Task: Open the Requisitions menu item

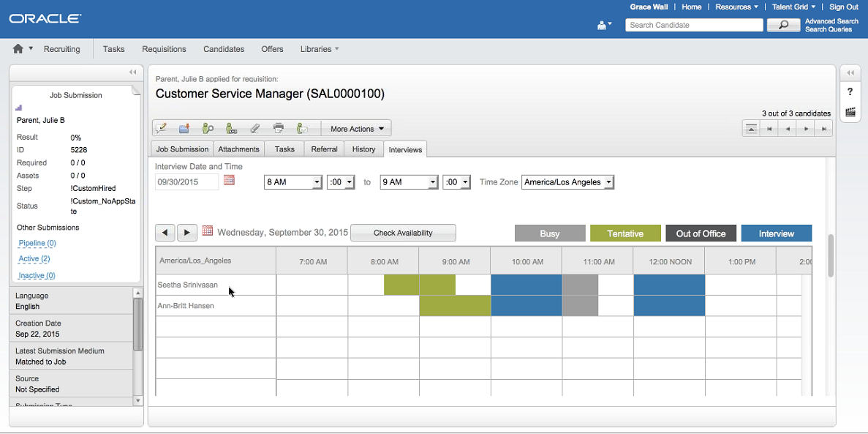Action: pyautogui.click(x=164, y=49)
